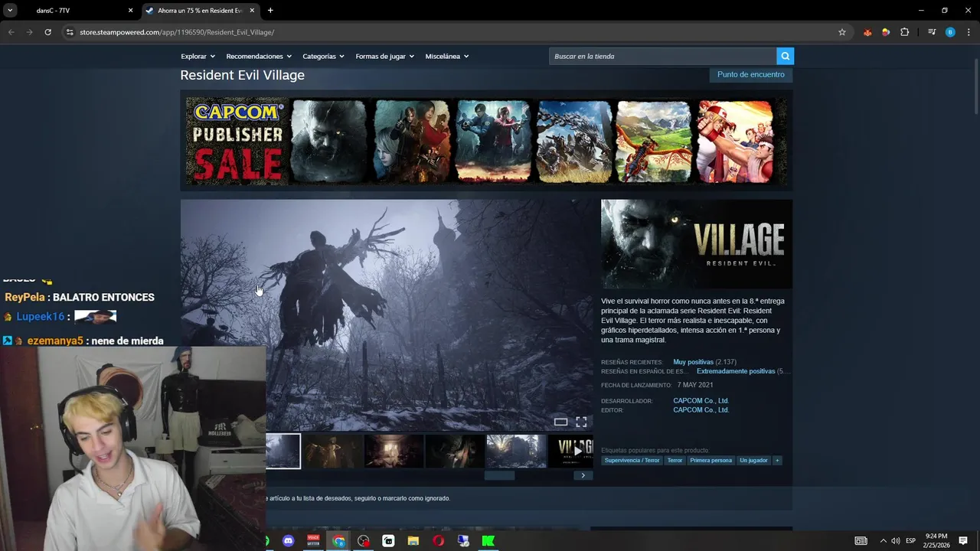Screen dimensions: 980x551
Task: Open the white square app in taskbar
Action: pos(388,541)
